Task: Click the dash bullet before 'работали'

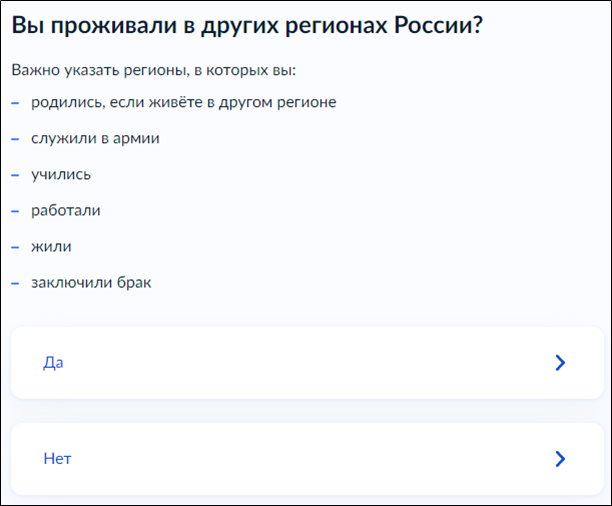Action: tap(16, 211)
